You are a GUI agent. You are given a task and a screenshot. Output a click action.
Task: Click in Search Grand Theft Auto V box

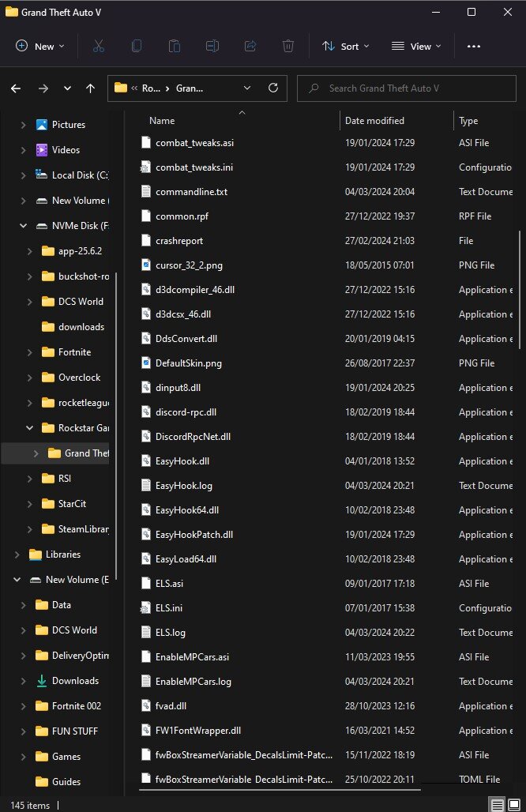click(407, 88)
